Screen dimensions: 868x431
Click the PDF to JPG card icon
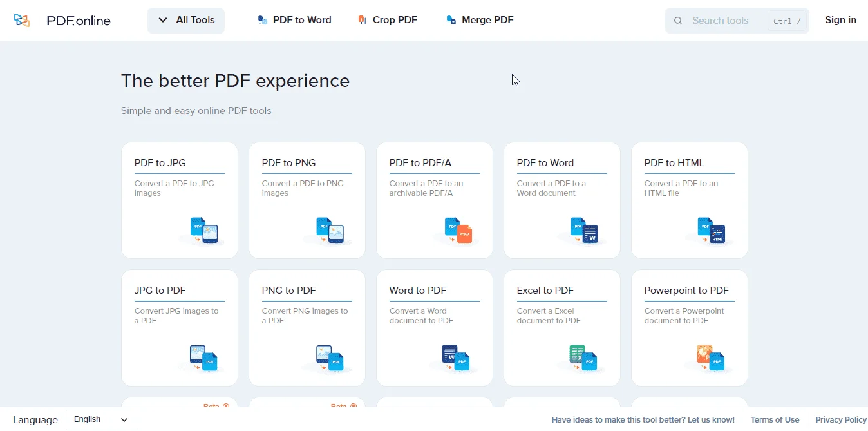[x=203, y=231]
